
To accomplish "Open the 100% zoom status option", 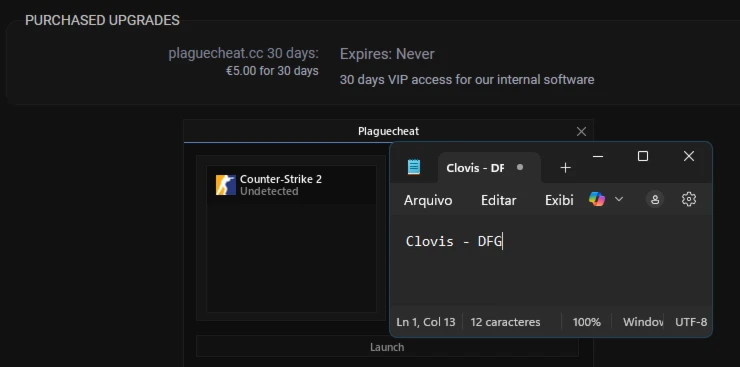I will point(587,322).
